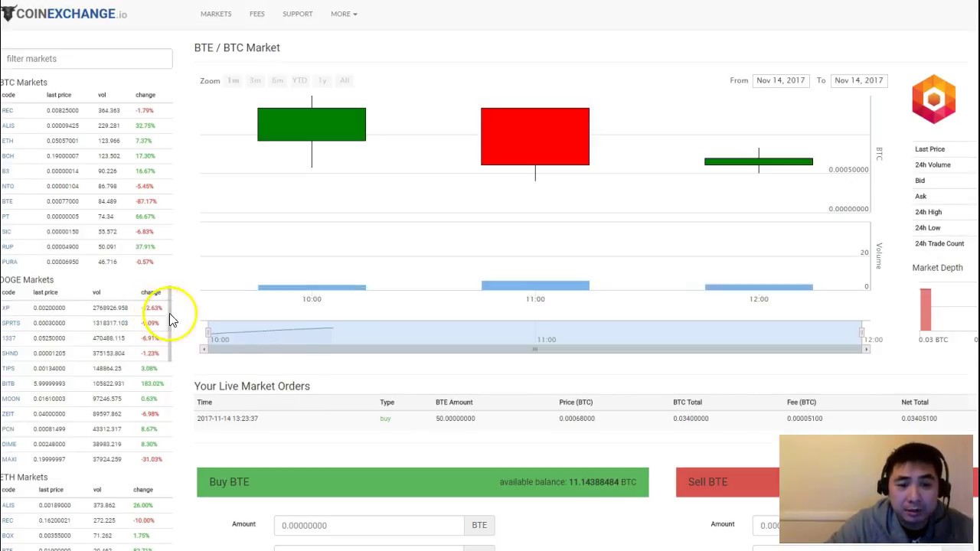
Task: Set chart zoom to All
Action: 345,80
